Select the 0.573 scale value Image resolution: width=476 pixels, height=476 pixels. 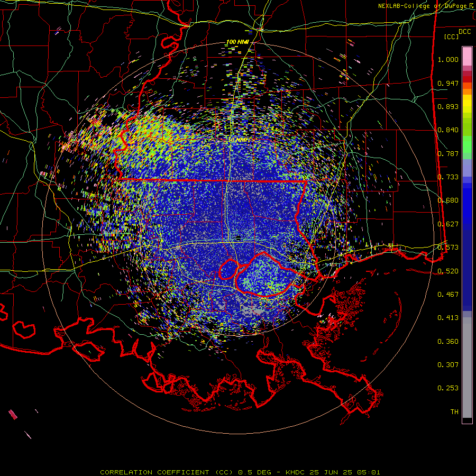click(448, 248)
